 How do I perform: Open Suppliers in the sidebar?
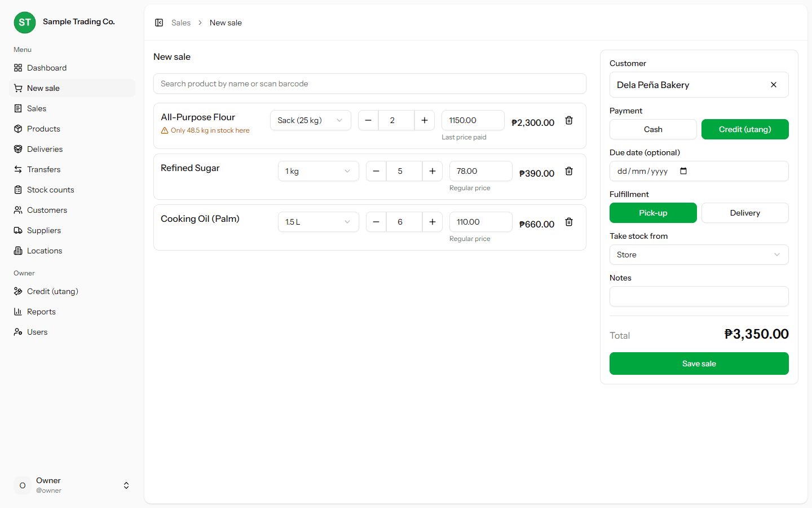tap(72, 230)
